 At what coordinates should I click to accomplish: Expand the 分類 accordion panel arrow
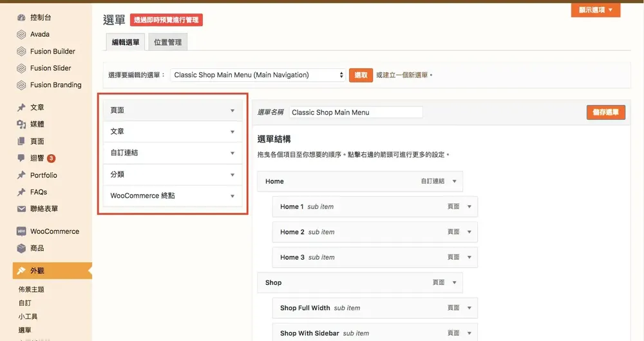232,175
